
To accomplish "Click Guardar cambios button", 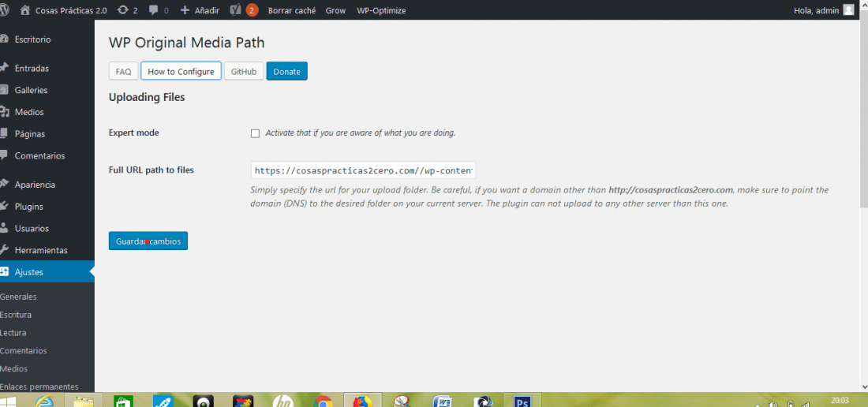I will 148,241.
